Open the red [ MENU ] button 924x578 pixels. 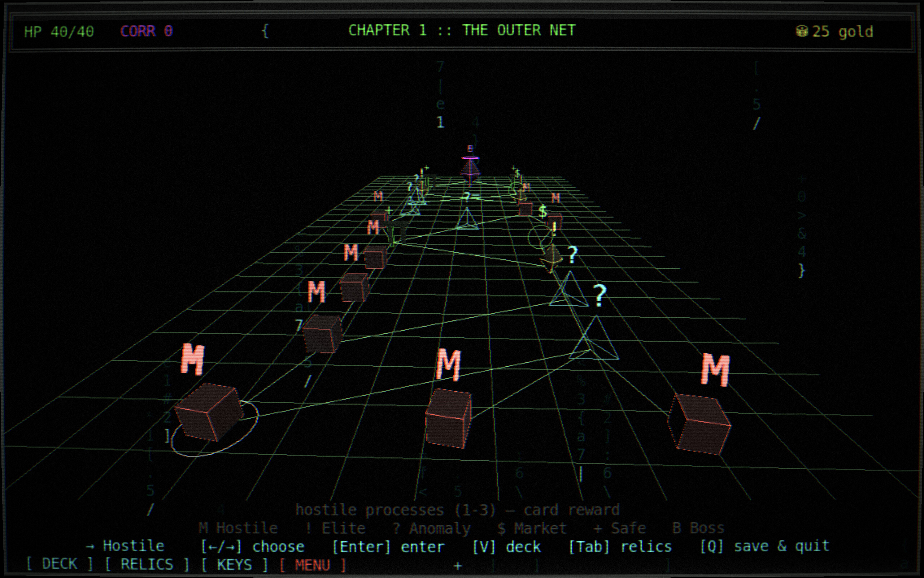point(312,565)
